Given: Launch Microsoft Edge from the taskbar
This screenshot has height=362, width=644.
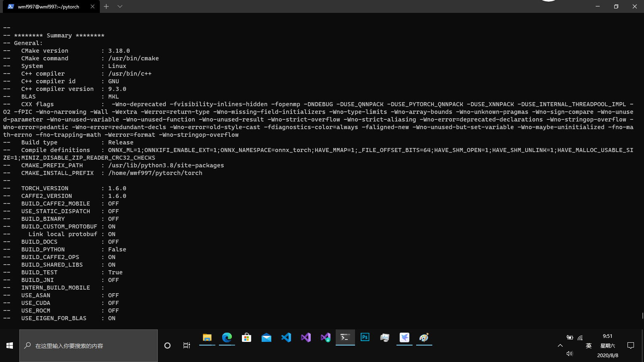Looking at the screenshot, I should point(227,337).
